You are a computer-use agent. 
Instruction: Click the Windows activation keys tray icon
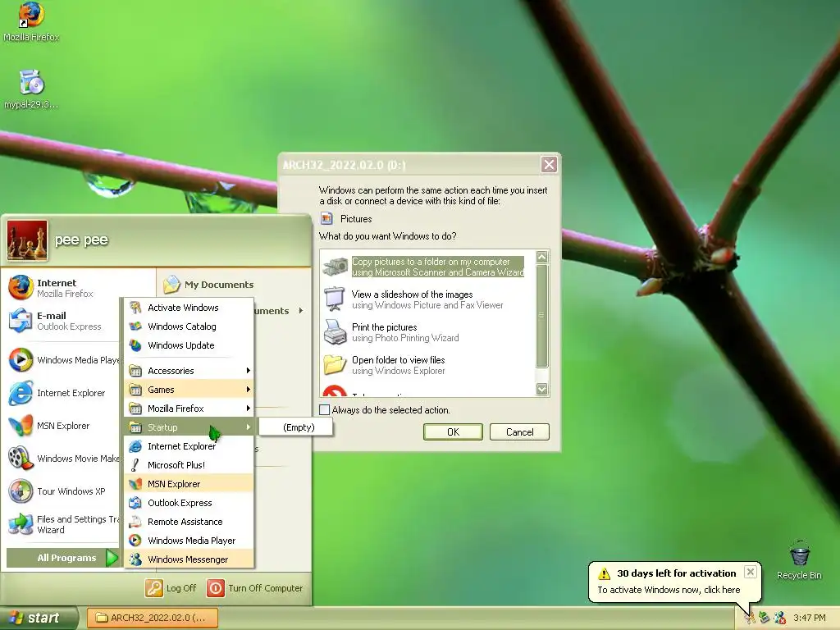[750, 618]
